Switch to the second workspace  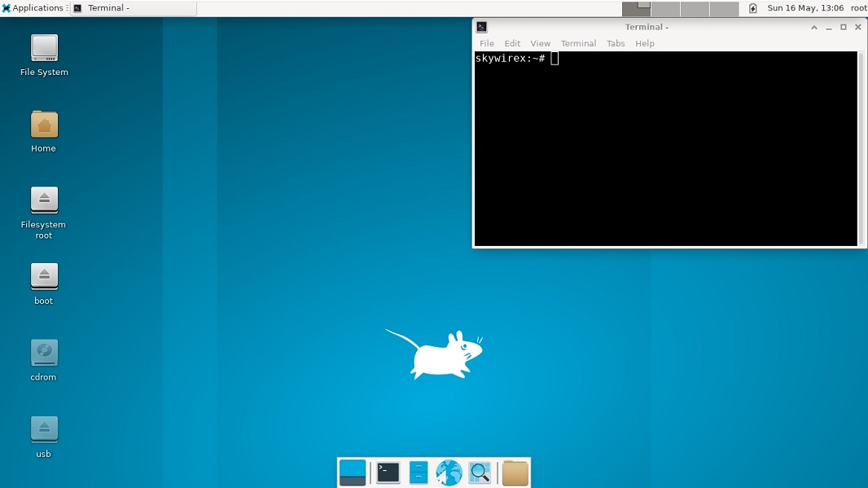(x=665, y=8)
